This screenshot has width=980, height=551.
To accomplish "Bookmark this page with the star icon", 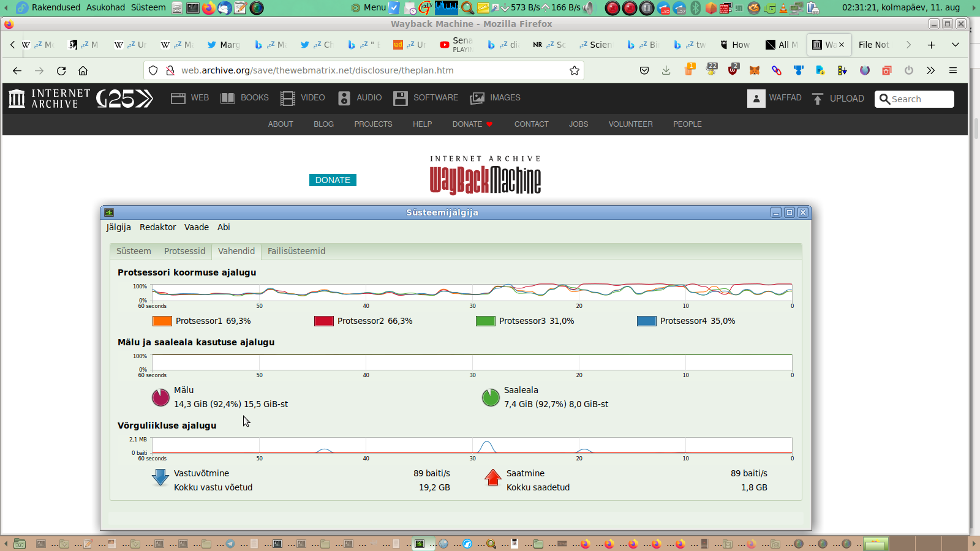I will [x=575, y=70].
